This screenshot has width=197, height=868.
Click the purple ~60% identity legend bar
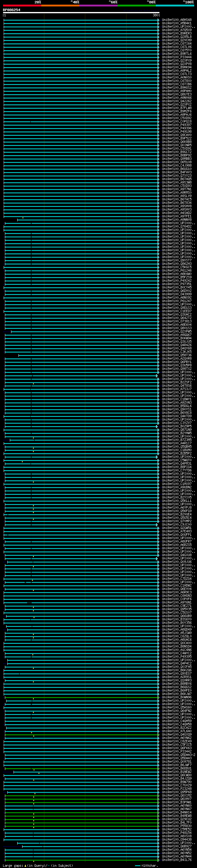tap(98, 6)
